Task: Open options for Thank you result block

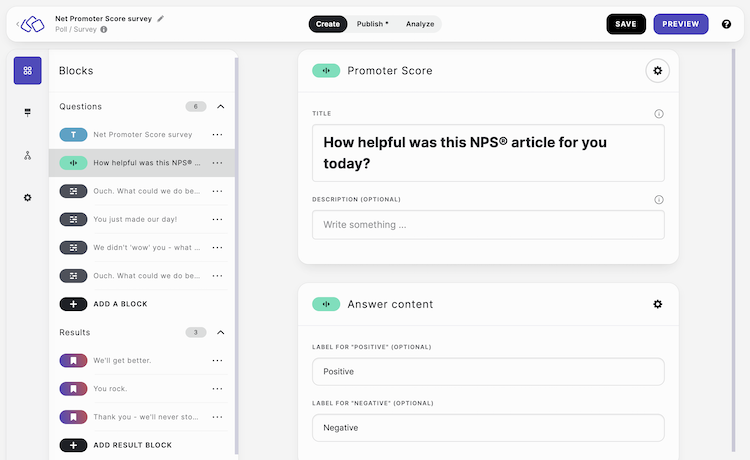Action: 218,417
